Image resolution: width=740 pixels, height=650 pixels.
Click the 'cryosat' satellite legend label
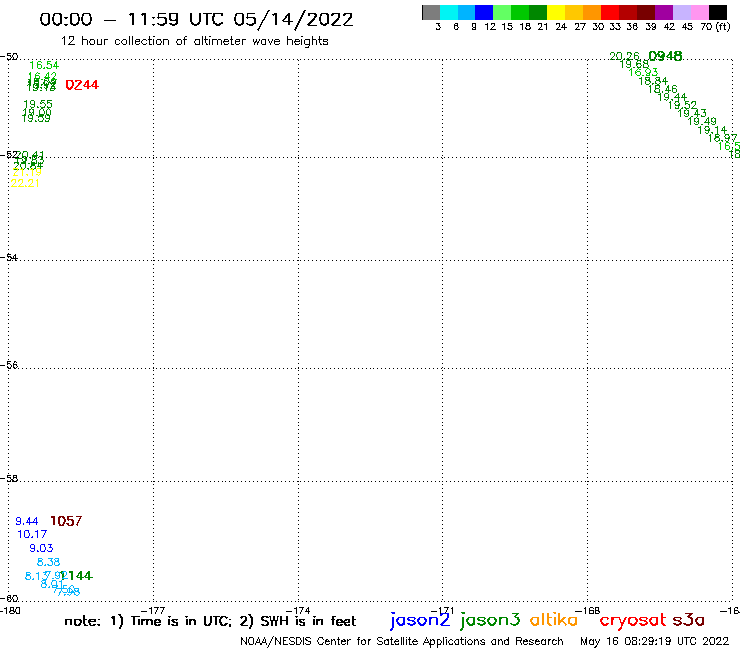pos(633,621)
